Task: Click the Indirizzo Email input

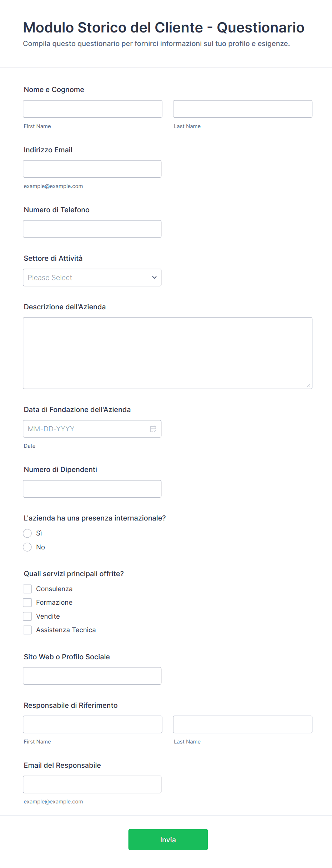Action: tap(92, 169)
